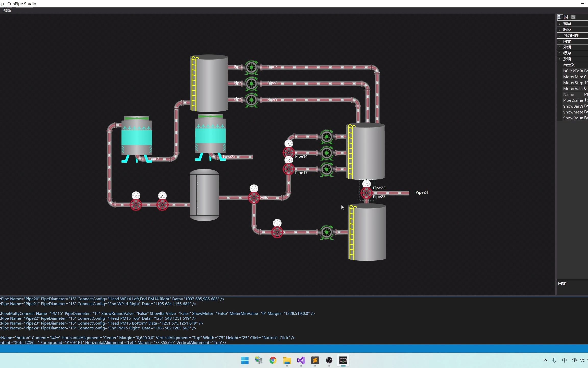Sort properties alphabetically
Image resolution: width=588 pixels, height=368 pixels.
click(566, 17)
